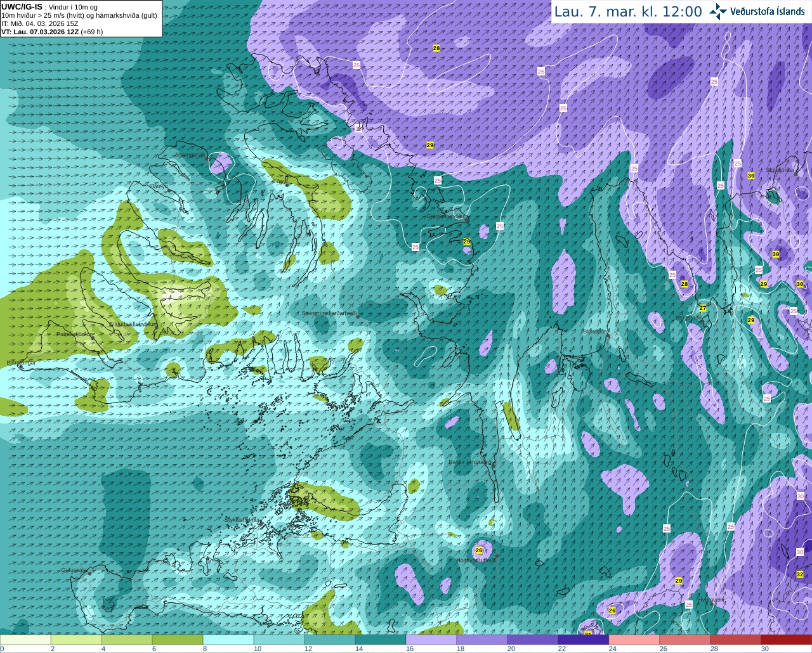Select the 'Lau. 7. mar. kl. 12:00' timestamp
Viewport: 812px width, 653px height.
(628, 12)
